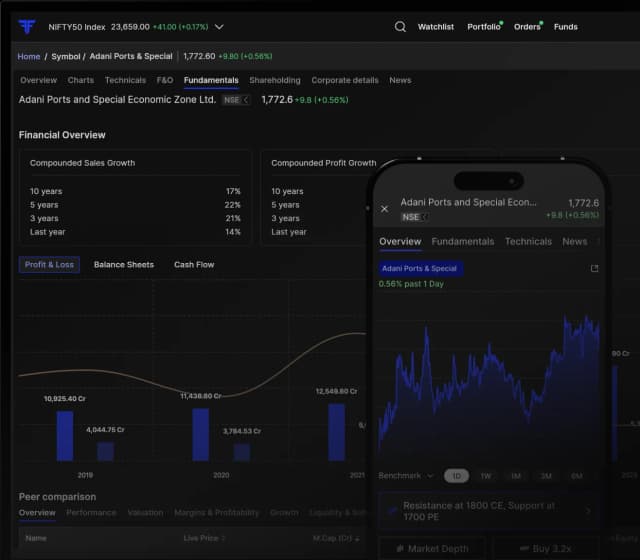Select the desktop Fundamentals tab
The height and width of the screenshot is (560, 640).
click(211, 80)
